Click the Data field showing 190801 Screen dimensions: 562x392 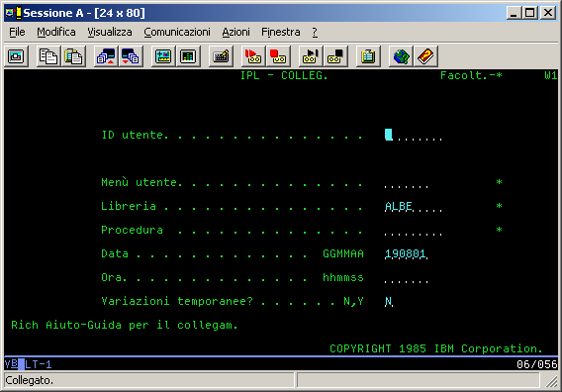406,254
